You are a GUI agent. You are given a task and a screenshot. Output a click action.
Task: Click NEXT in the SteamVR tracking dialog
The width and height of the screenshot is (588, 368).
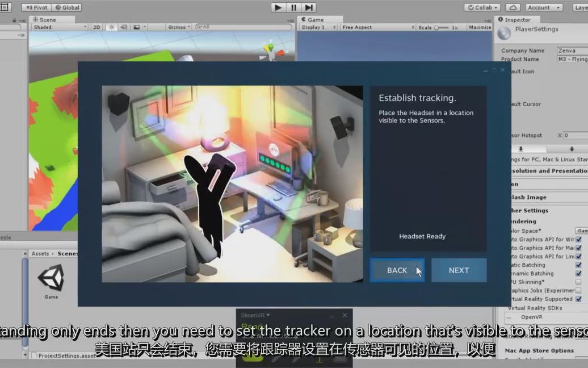[459, 270]
